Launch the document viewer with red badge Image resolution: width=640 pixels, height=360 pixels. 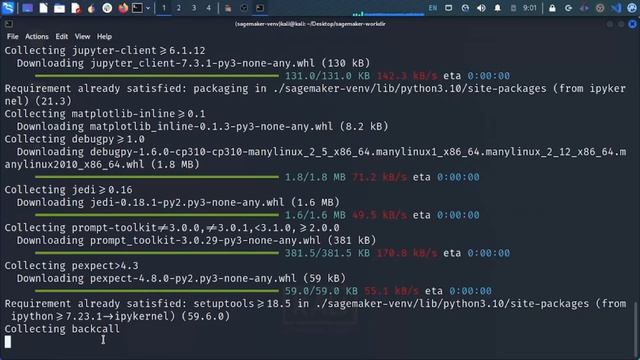click(76, 8)
